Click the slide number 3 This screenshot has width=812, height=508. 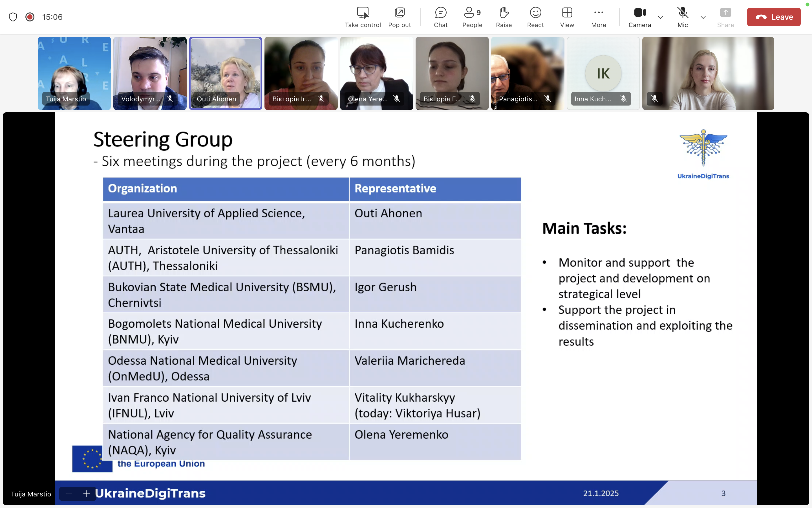click(x=723, y=493)
